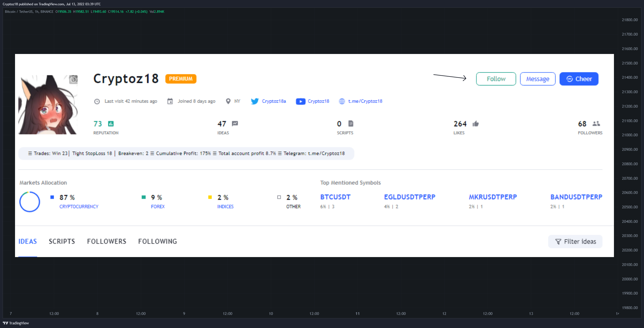The width and height of the screenshot is (644, 328).
Task: Open Filter ideas button
Action: click(x=575, y=241)
